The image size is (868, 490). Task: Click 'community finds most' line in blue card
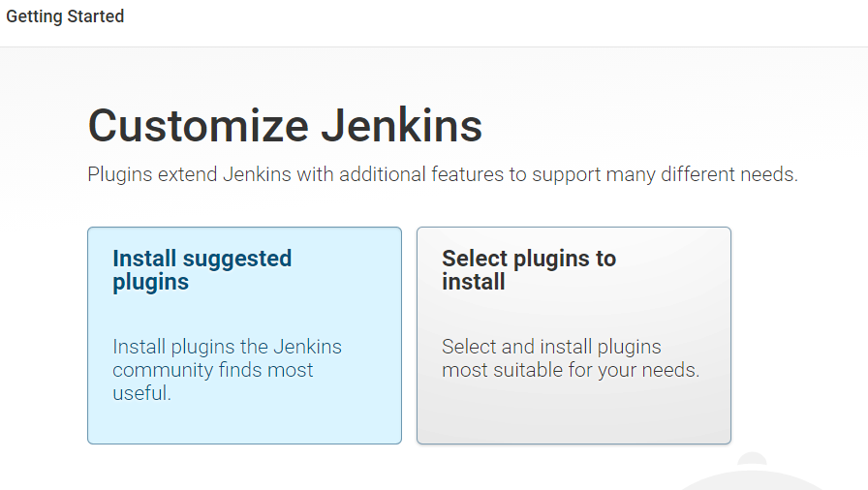[212, 370]
